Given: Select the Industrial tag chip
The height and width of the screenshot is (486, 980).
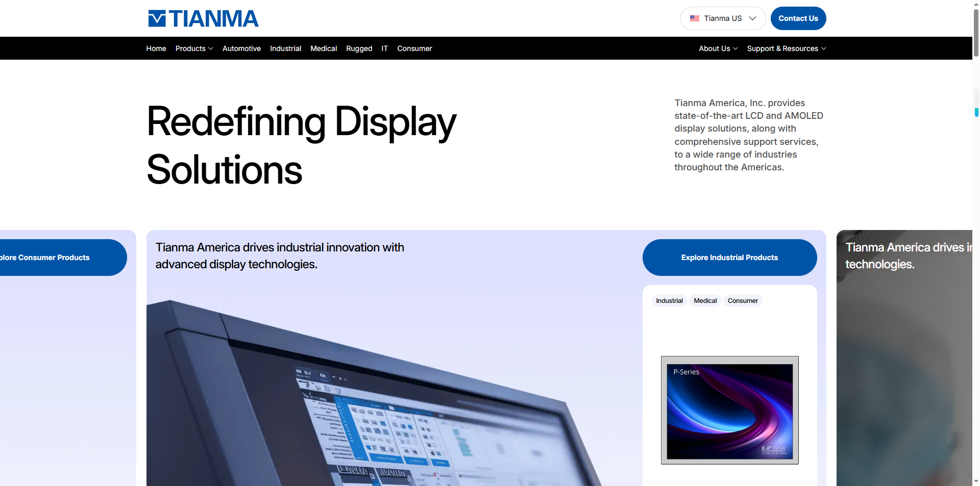Looking at the screenshot, I should tap(669, 301).
